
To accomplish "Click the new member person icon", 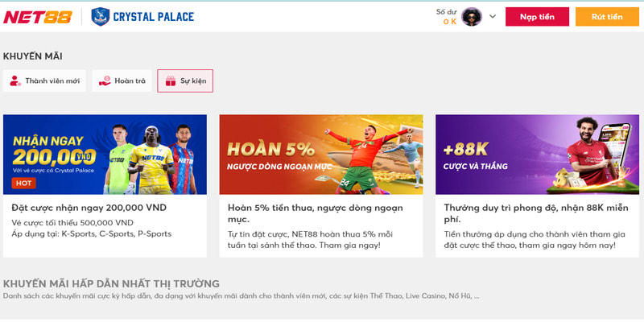I will coord(15,81).
